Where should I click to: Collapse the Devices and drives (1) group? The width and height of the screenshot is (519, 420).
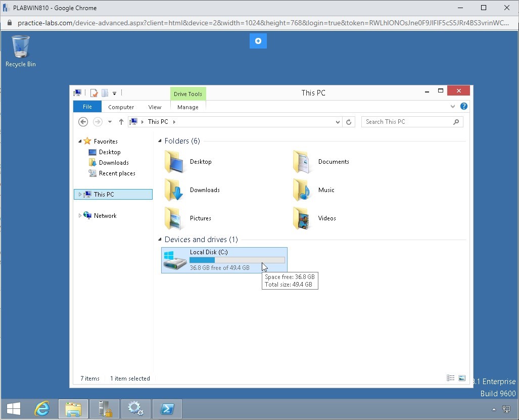click(x=160, y=239)
